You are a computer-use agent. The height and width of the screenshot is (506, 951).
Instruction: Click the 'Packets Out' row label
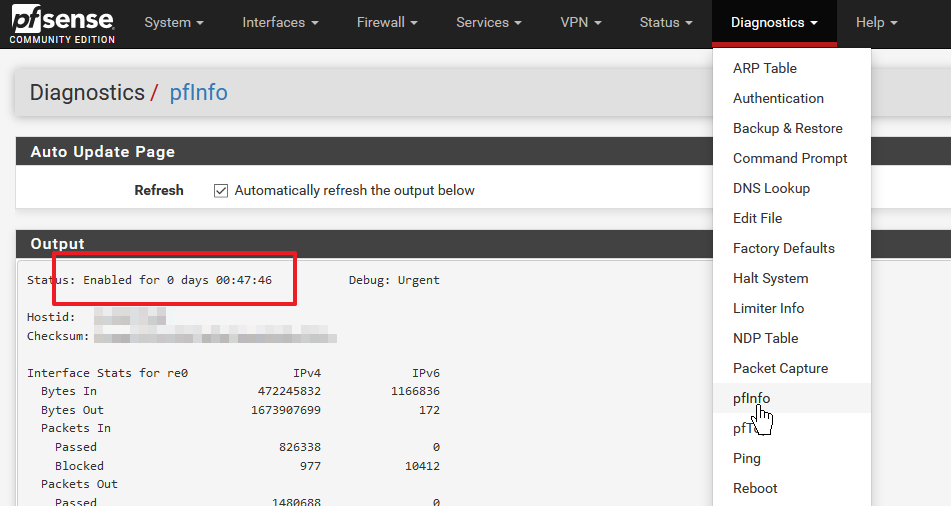tap(79, 484)
